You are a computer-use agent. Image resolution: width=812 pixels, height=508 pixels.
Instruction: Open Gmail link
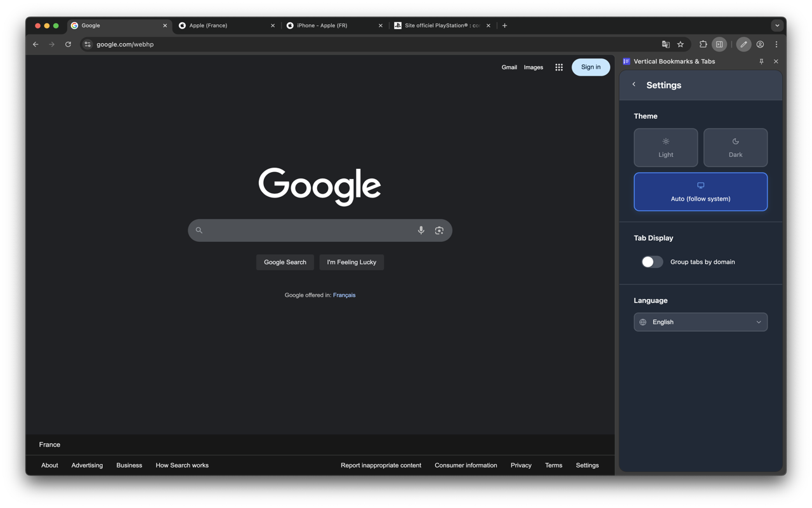(x=509, y=67)
